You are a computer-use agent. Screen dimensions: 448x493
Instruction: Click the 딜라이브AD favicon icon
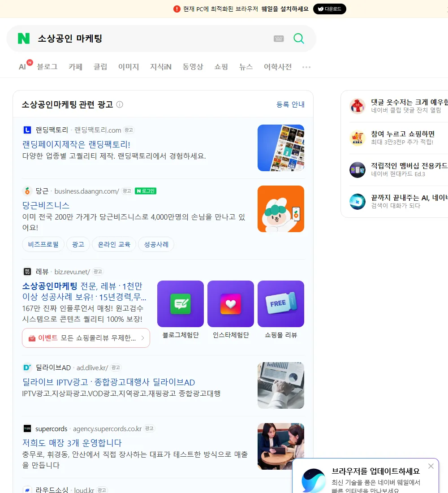point(27,368)
